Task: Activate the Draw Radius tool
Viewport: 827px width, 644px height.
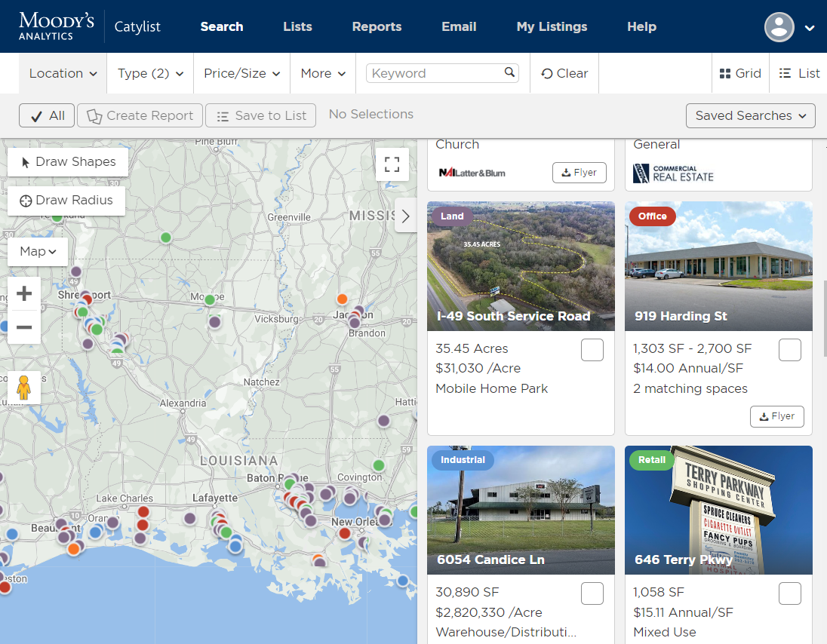Action: 66,201
